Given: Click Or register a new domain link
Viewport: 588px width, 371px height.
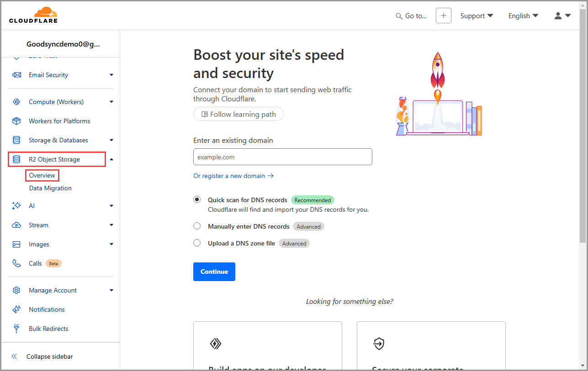Looking at the screenshot, I should click(233, 176).
